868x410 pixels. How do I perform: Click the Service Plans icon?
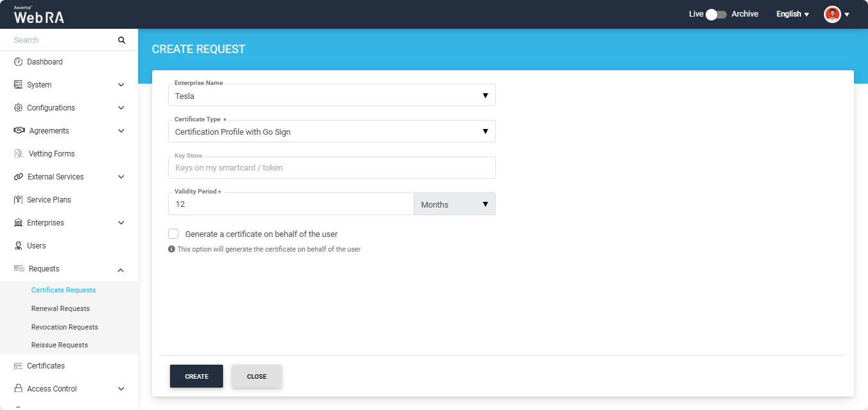click(18, 200)
